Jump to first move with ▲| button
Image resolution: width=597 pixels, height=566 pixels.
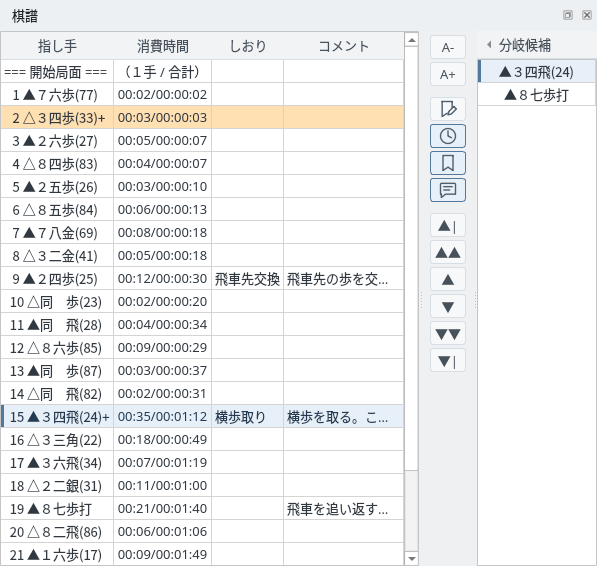pyautogui.click(x=448, y=225)
